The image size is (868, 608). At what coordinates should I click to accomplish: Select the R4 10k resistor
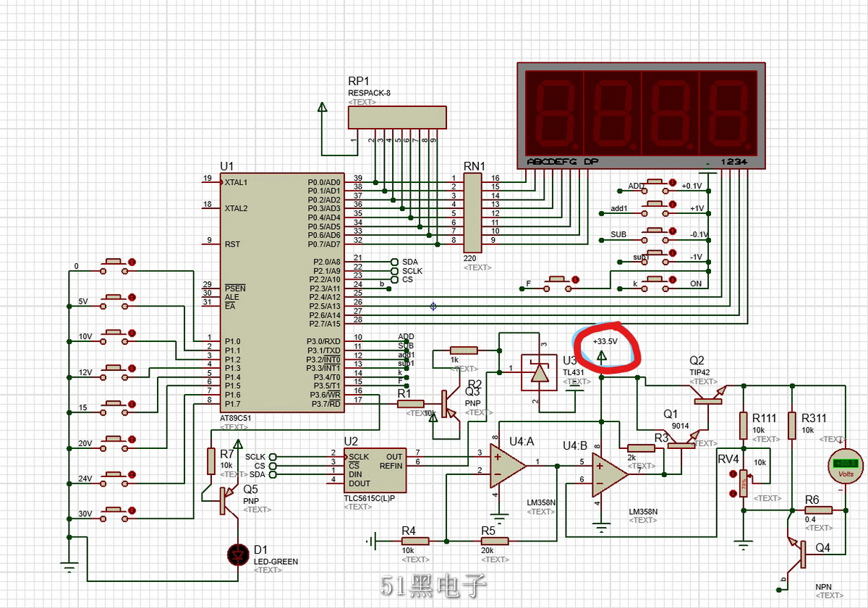click(415, 541)
